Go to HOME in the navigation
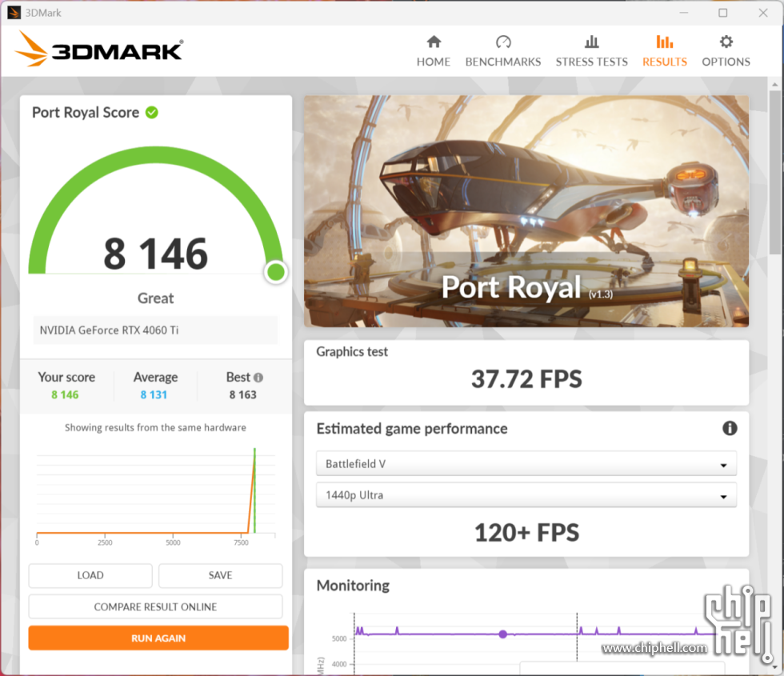784x676 pixels. pos(434,62)
